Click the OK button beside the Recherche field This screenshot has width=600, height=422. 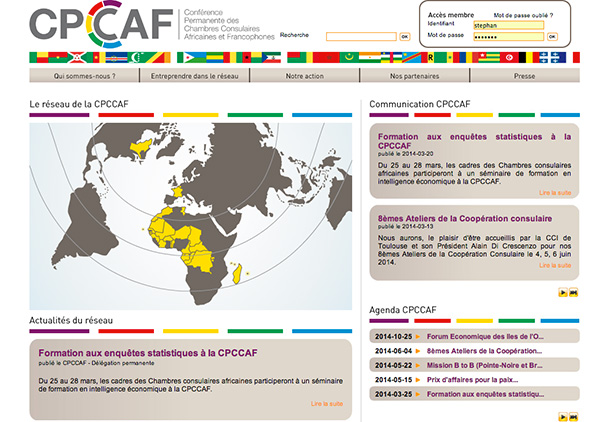pos(404,37)
